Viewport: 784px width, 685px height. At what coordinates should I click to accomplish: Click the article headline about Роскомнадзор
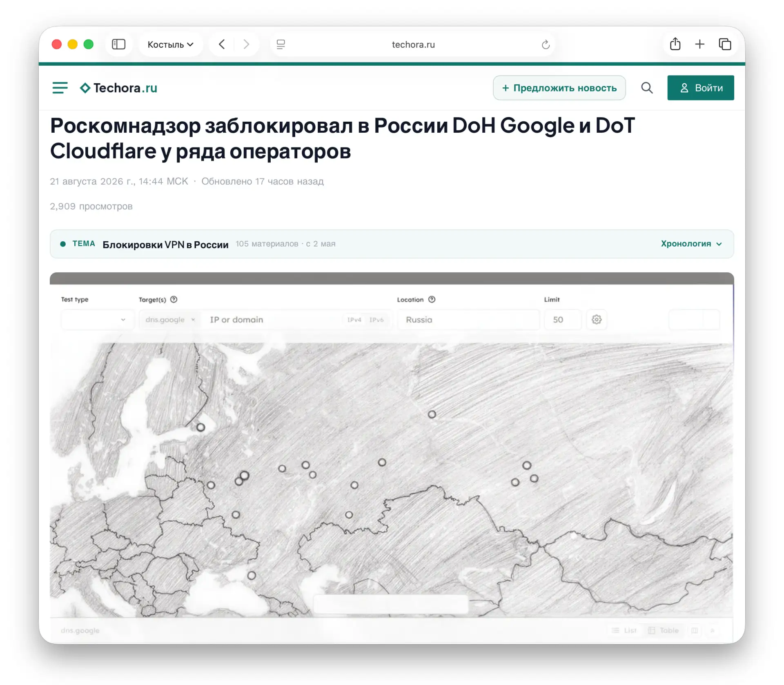pos(342,138)
